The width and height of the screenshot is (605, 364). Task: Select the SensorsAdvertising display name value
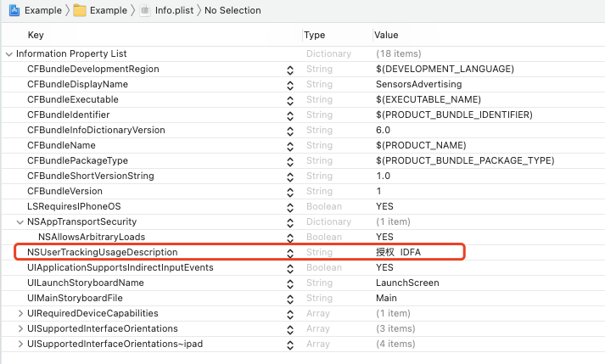click(x=418, y=84)
